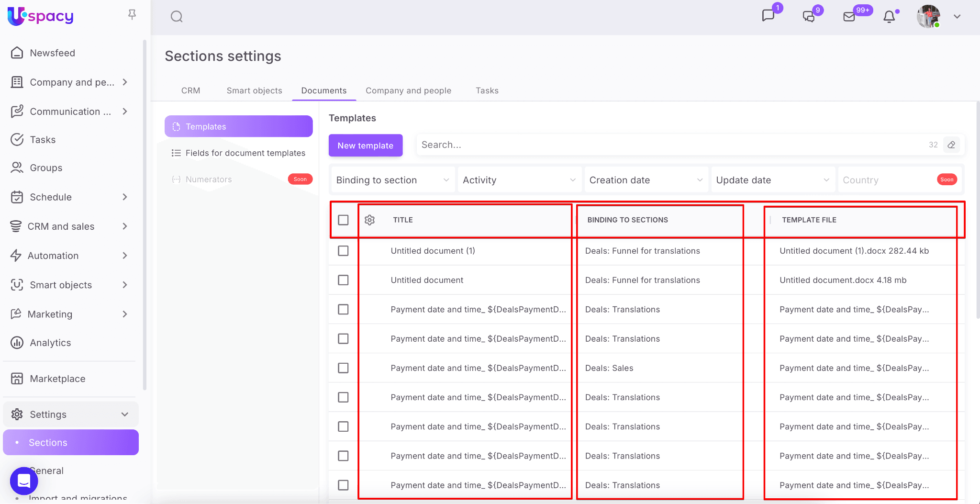Open user avatar profile menu

(928, 17)
